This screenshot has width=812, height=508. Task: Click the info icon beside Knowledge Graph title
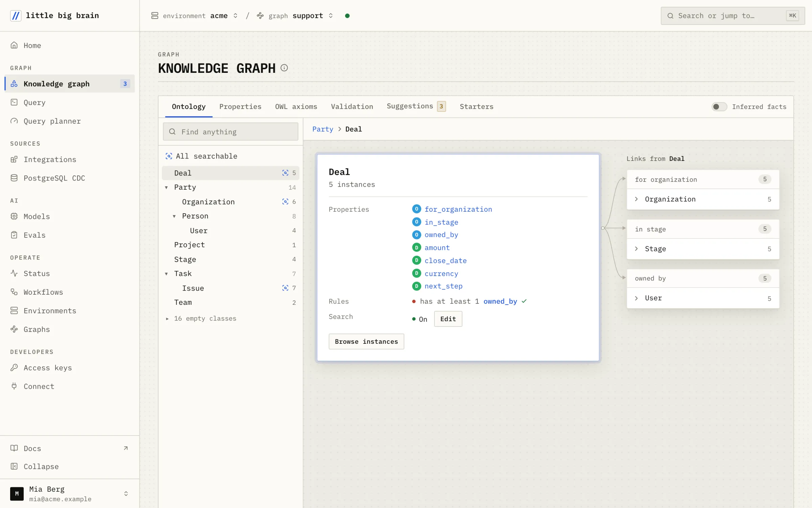(x=284, y=68)
